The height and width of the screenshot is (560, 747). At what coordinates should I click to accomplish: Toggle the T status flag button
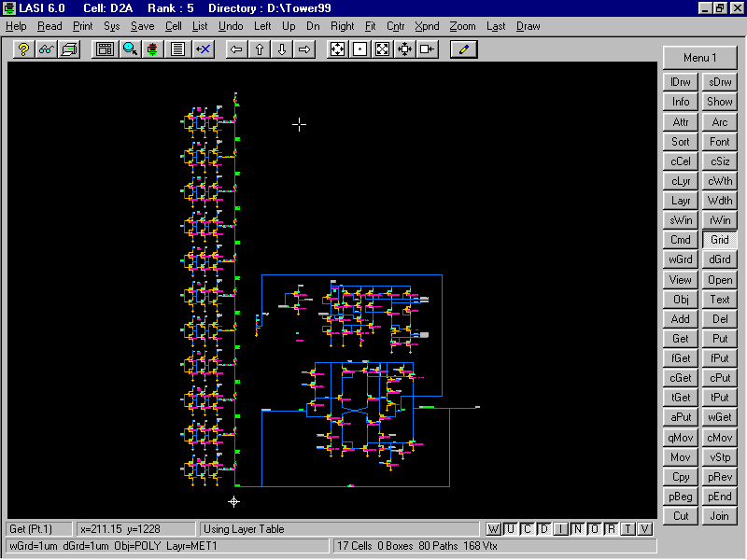pos(628,530)
